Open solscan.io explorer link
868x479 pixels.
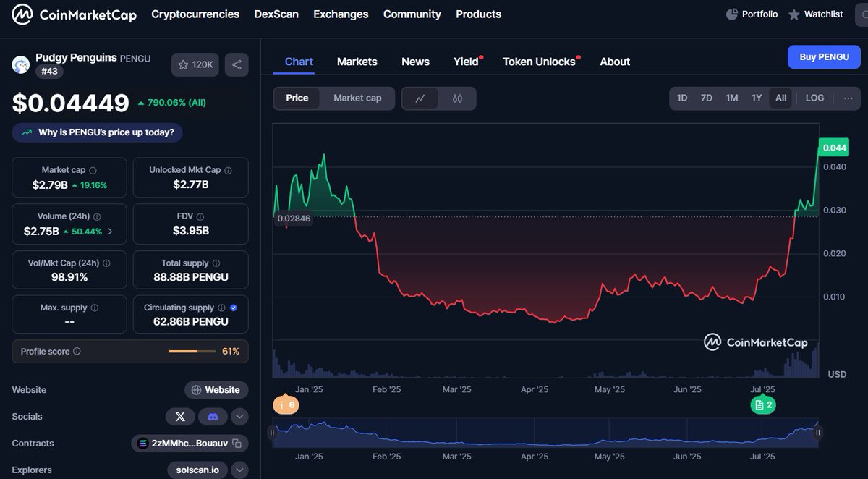pos(197,470)
